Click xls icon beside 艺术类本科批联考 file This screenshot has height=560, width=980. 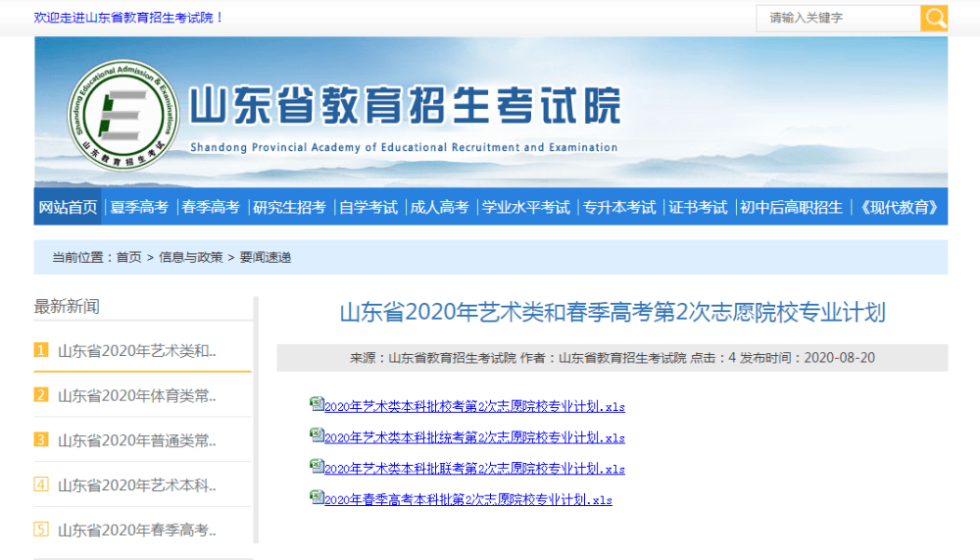click(317, 466)
